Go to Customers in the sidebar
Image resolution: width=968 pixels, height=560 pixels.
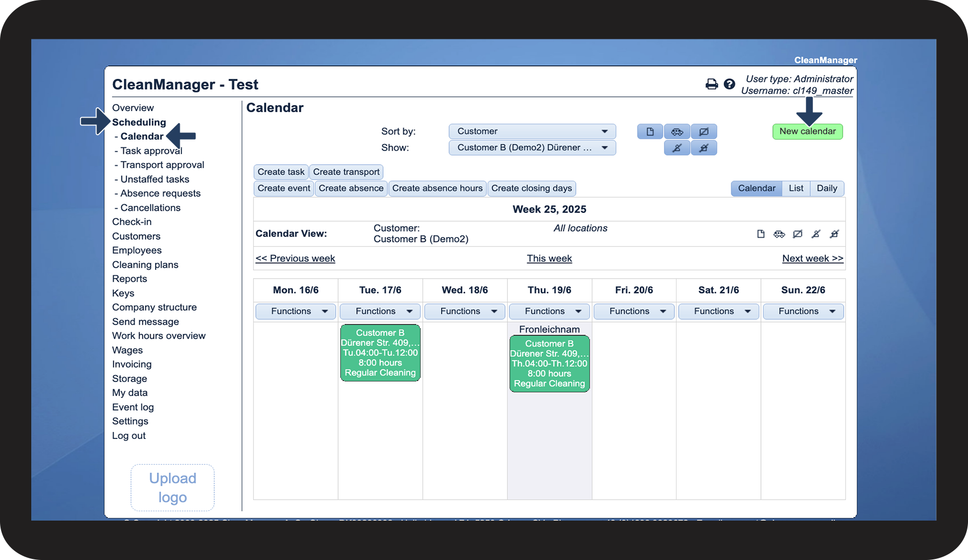pos(136,236)
